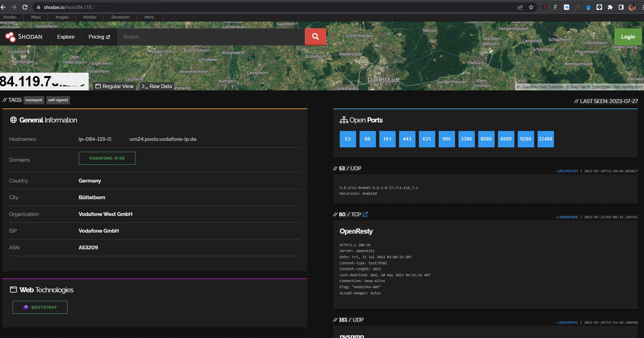Screen dimensions: 644x338
Task: Click the honeypot tag
Action: click(34, 100)
